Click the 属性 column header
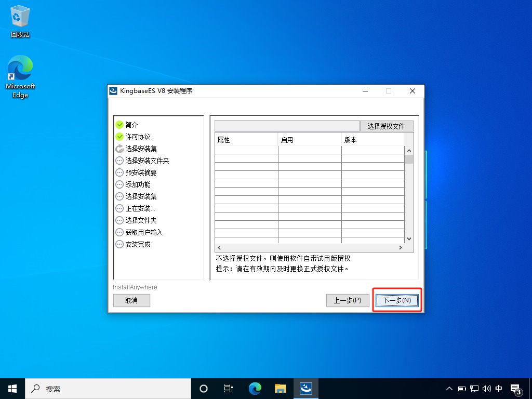 tap(246, 140)
